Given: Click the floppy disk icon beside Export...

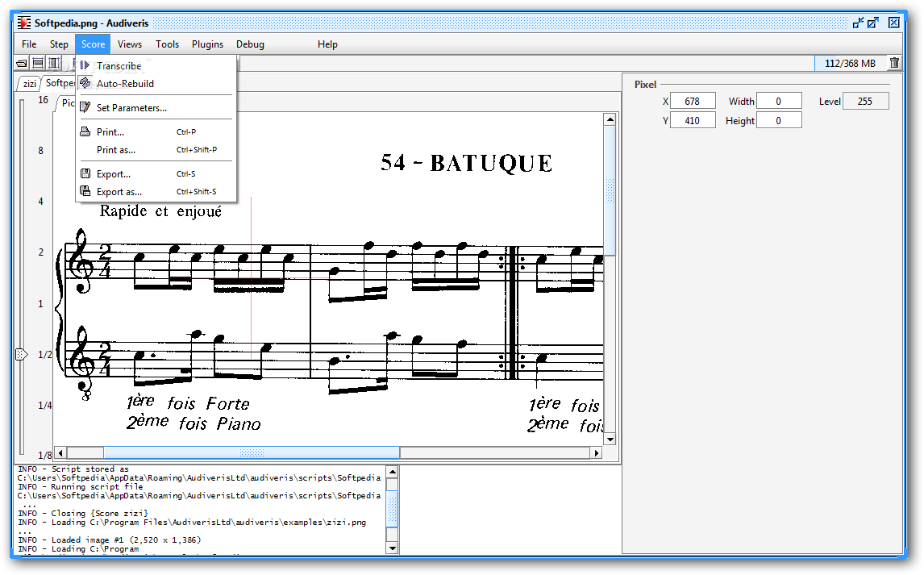Looking at the screenshot, I should click(85, 174).
